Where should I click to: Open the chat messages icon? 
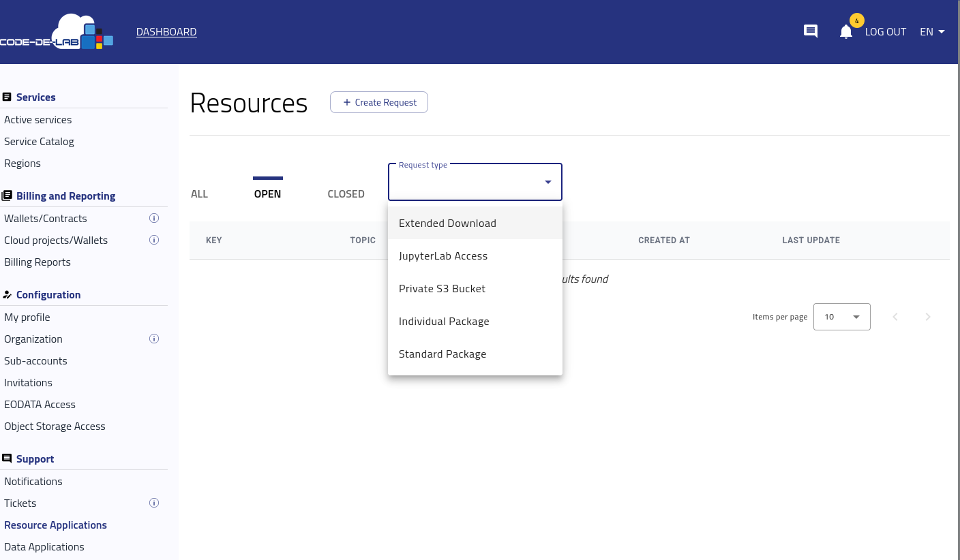[811, 31]
